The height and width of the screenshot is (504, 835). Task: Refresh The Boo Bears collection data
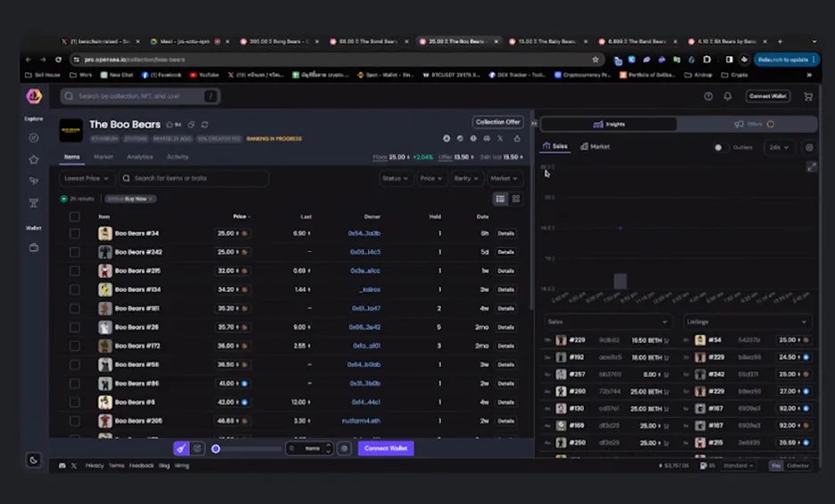pyautogui.click(x=204, y=125)
